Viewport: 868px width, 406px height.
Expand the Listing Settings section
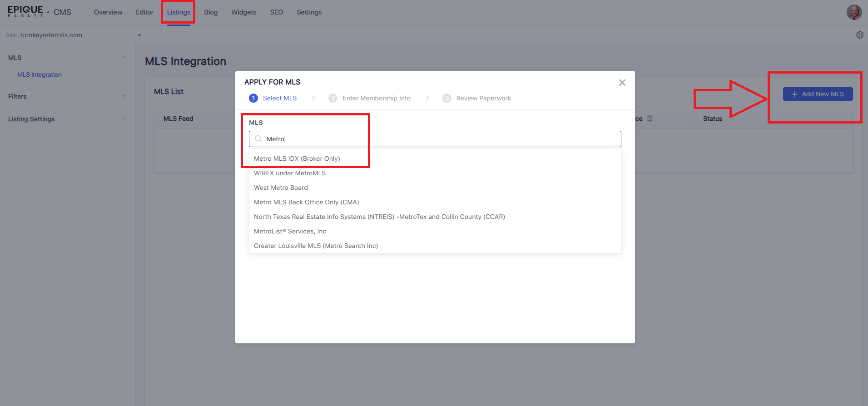point(124,119)
